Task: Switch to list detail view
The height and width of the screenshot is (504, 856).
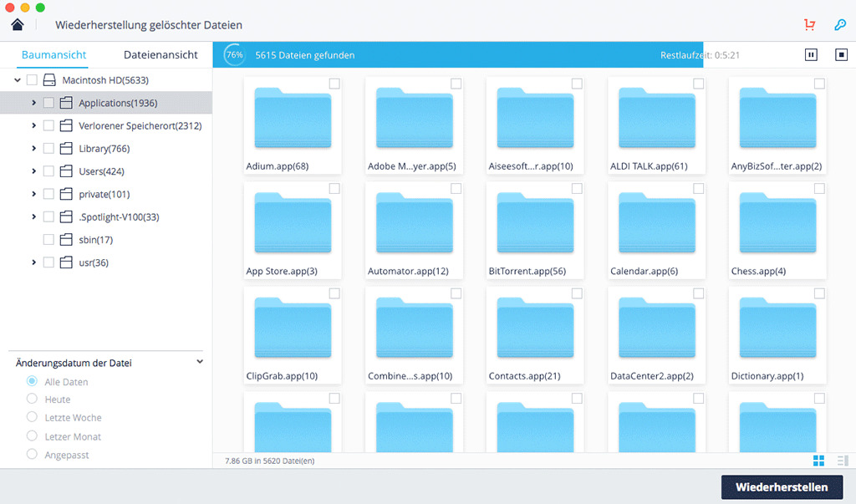Action: pyautogui.click(x=843, y=461)
